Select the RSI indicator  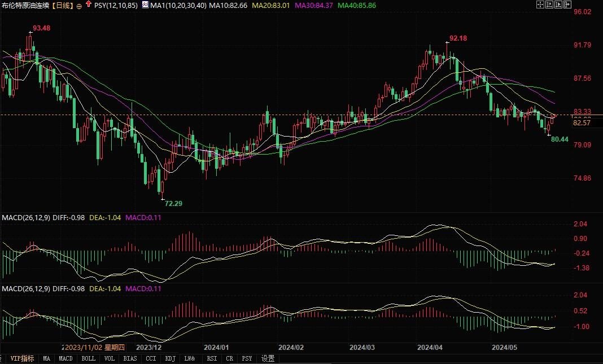click(212, 358)
